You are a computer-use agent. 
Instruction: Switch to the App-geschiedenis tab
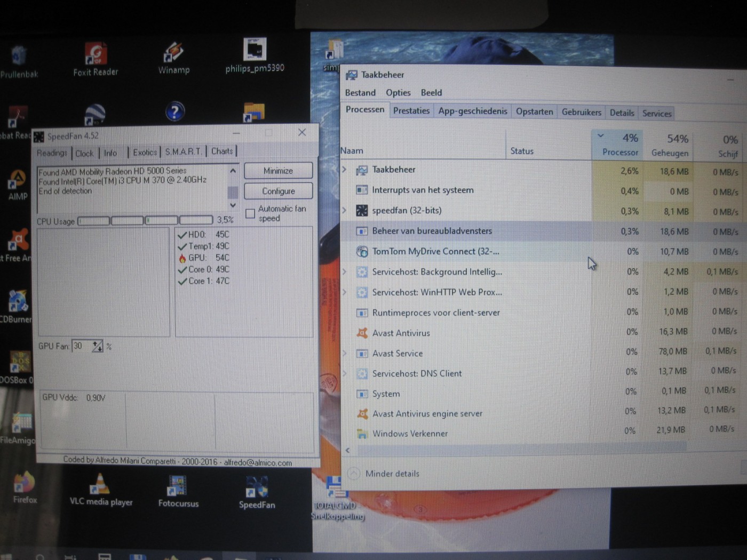[x=473, y=111]
